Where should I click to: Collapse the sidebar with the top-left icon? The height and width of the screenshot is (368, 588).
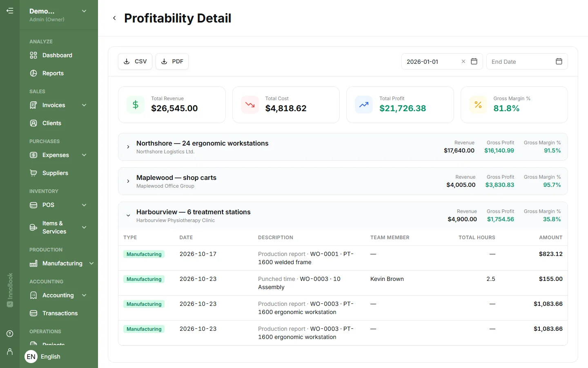[x=10, y=11]
